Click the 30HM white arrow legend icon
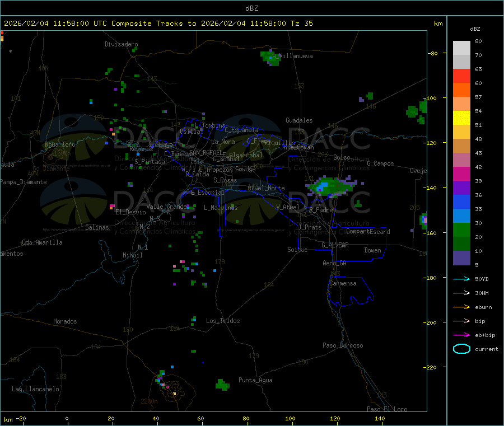504x426 pixels. [x=461, y=293]
